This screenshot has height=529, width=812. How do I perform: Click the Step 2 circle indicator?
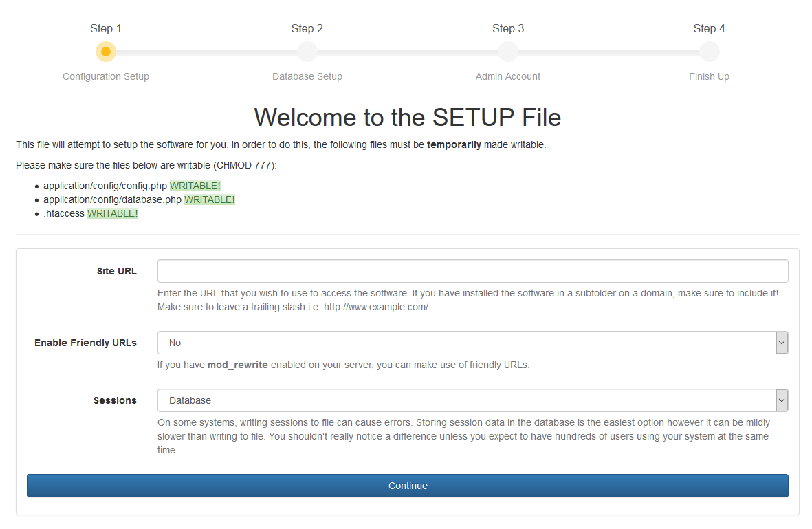coord(307,52)
